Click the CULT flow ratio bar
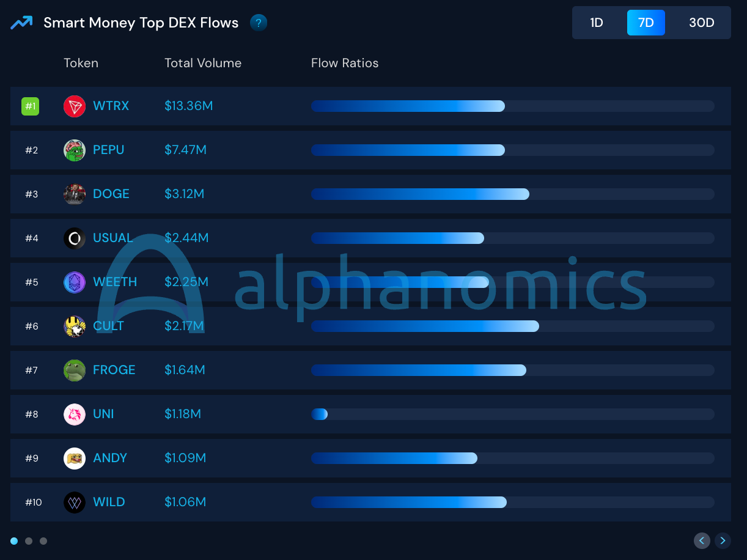 513,326
